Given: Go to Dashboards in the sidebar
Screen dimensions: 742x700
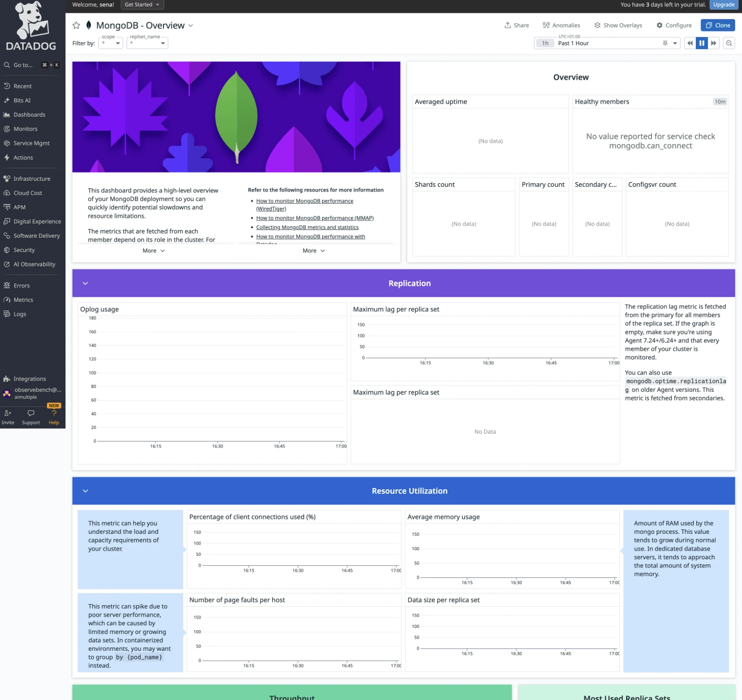Looking at the screenshot, I should click(29, 115).
